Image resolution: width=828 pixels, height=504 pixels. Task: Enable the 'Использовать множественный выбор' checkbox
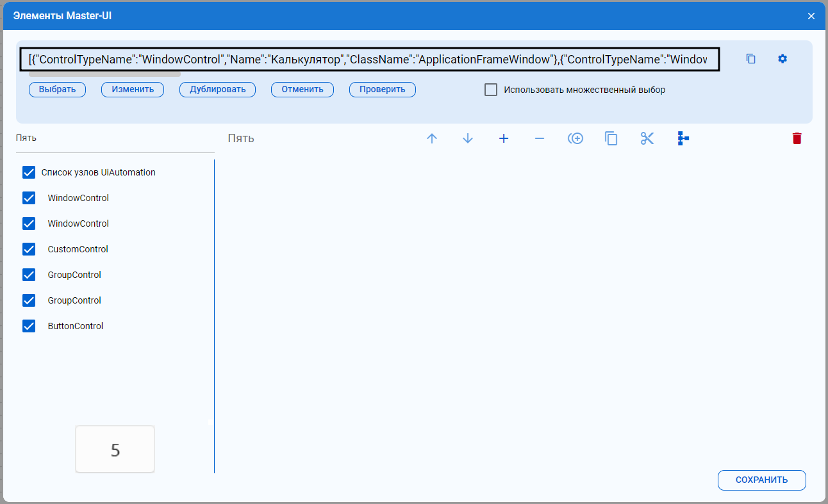click(x=491, y=90)
